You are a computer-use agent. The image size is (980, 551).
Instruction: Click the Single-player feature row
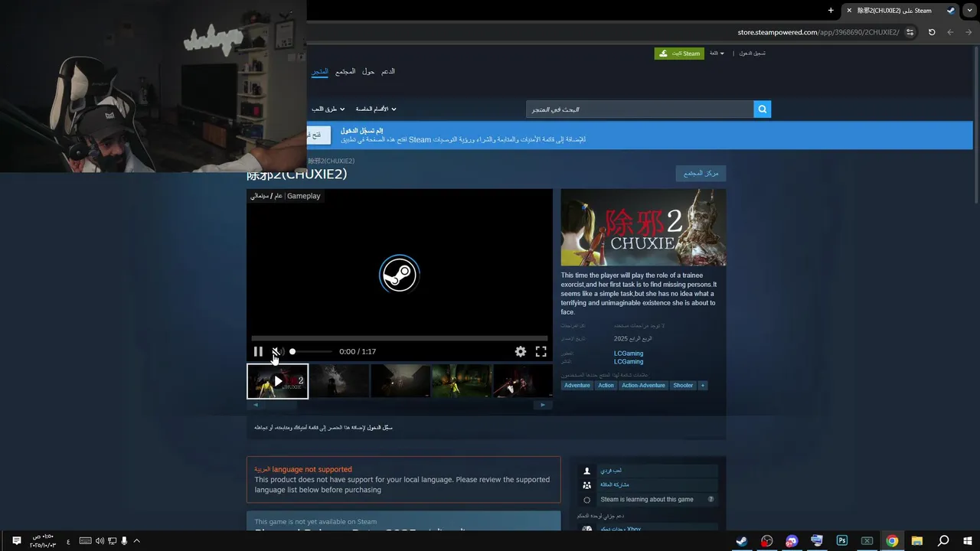tap(648, 471)
